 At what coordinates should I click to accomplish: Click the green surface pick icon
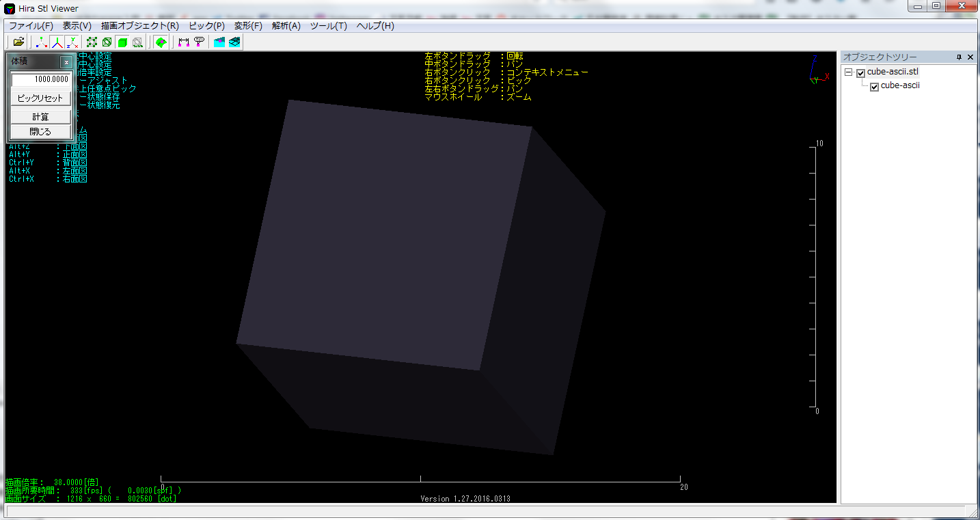(161, 42)
